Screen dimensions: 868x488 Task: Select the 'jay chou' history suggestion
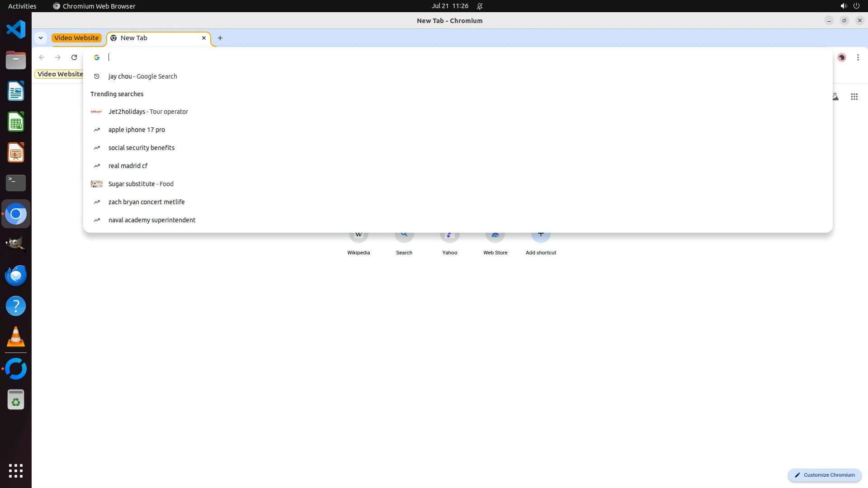143,76
